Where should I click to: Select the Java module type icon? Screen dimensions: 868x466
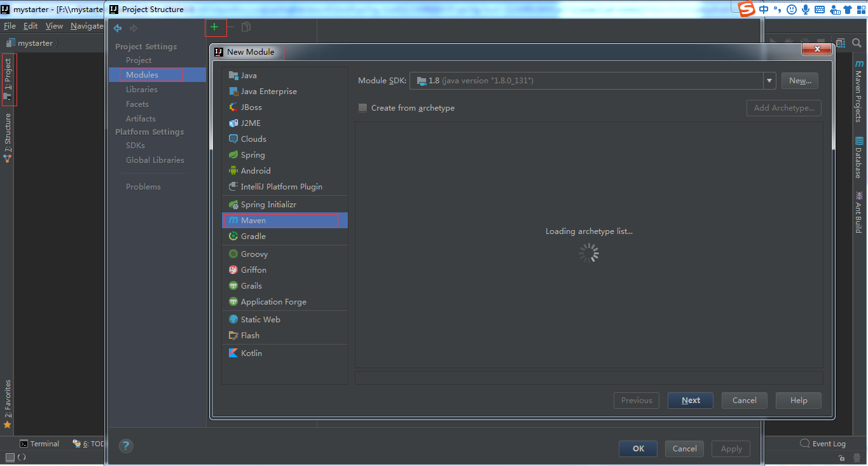pyautogui.click(x=233, y=76)
